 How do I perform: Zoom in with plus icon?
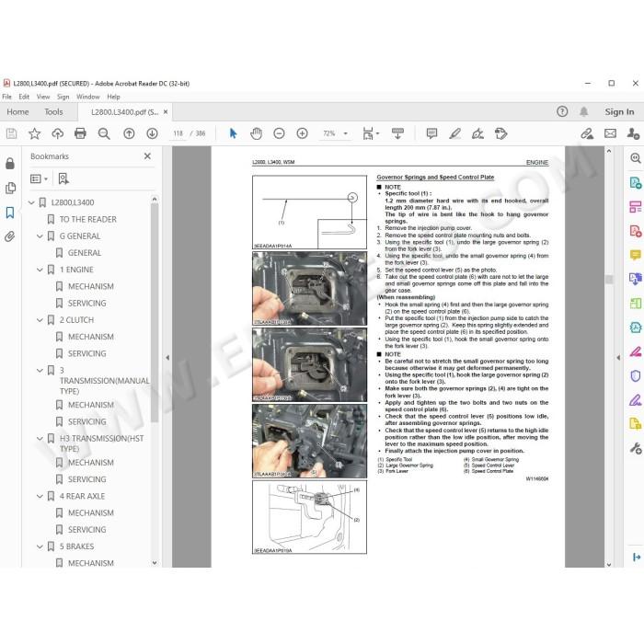[302, 133]
